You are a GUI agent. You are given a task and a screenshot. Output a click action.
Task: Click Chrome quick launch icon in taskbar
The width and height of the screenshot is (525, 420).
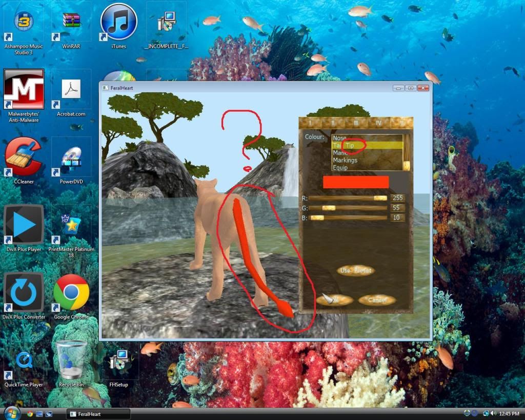point(30,414)
